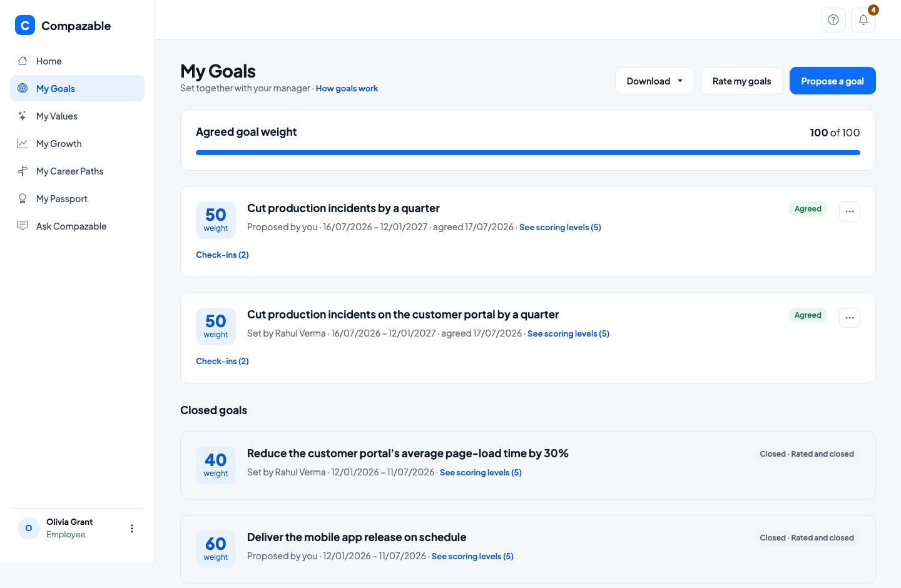901x588 pixels.
Task: Click the My Career Paths signpost icon
Action: 23,171
